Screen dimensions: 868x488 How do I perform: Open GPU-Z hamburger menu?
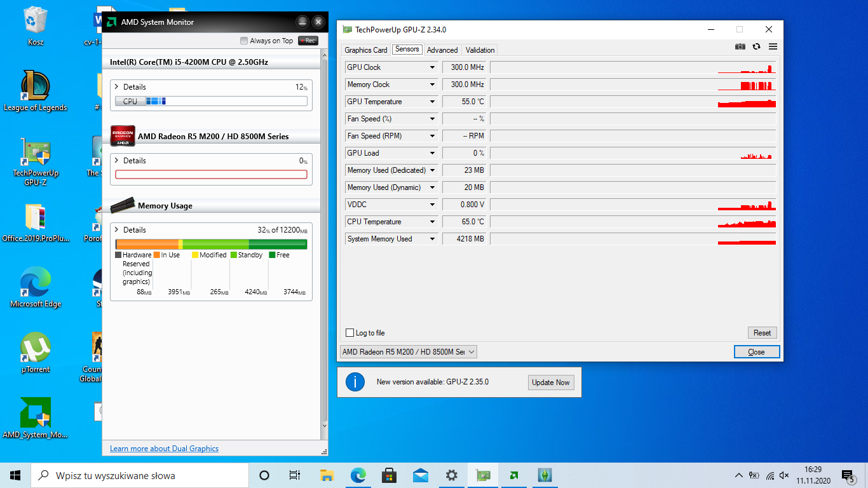tap(773, 46)
